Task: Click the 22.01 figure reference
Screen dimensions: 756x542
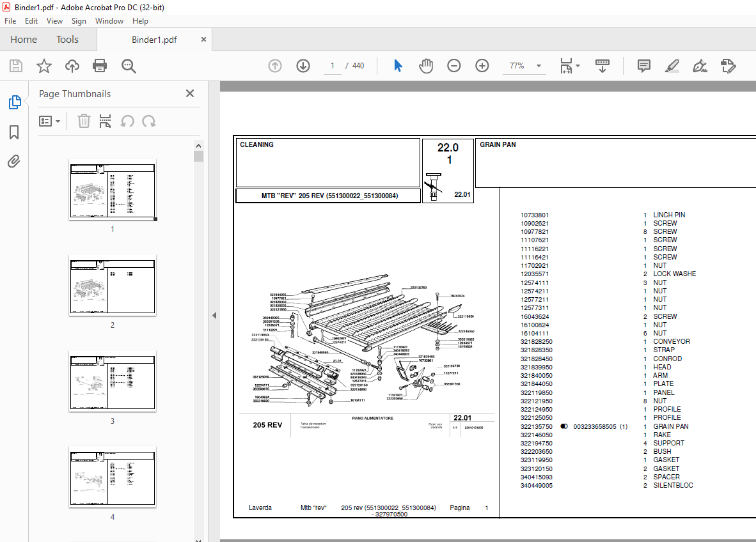Action: coord(462,194)
